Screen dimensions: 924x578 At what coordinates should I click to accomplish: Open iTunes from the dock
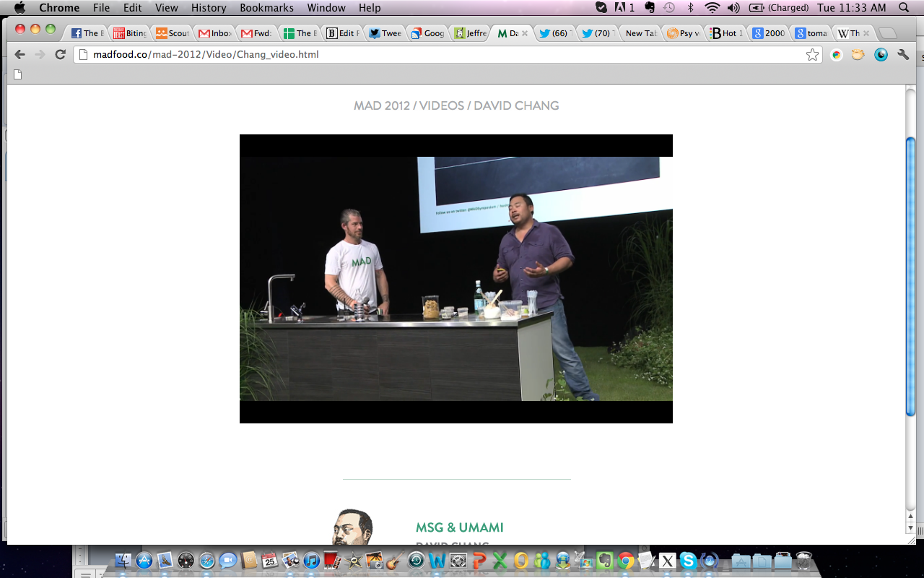pyautogui.click(x=312, y=561)
